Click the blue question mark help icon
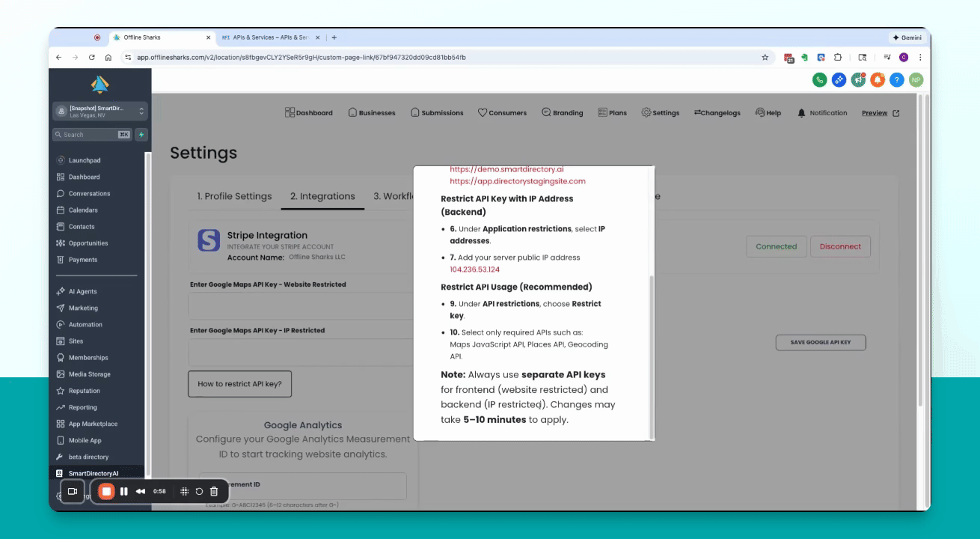 897,79
